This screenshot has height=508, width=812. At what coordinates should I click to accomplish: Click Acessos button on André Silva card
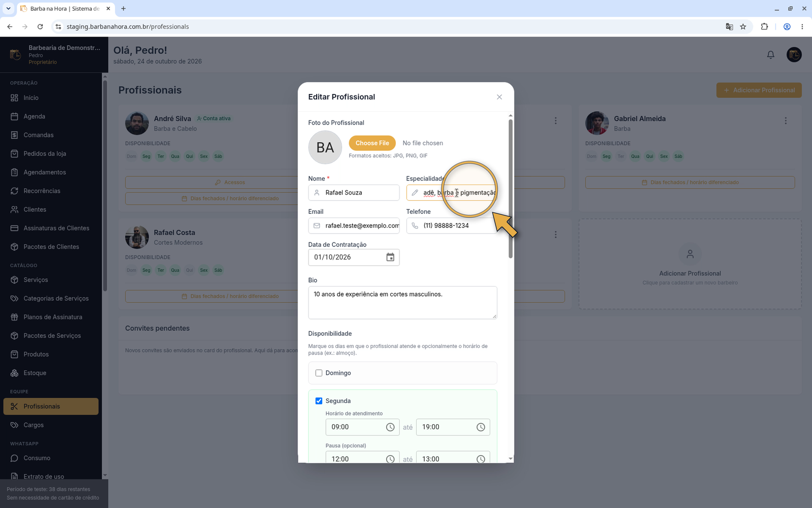tap(230, 182)
